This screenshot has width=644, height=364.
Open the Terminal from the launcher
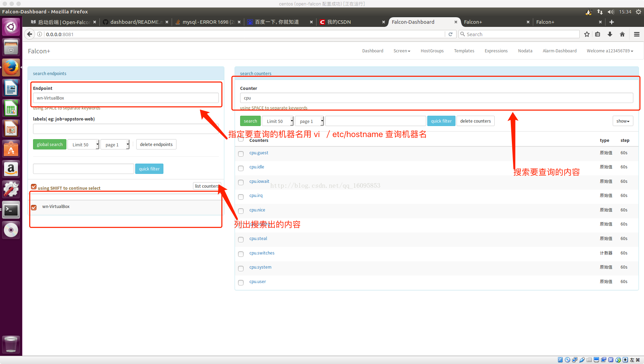[11, 210]
